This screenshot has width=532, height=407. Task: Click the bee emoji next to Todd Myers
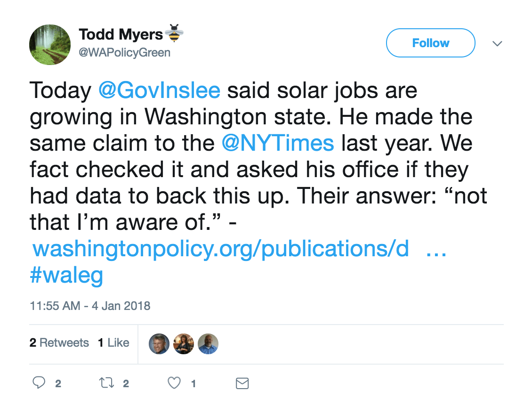174,33
